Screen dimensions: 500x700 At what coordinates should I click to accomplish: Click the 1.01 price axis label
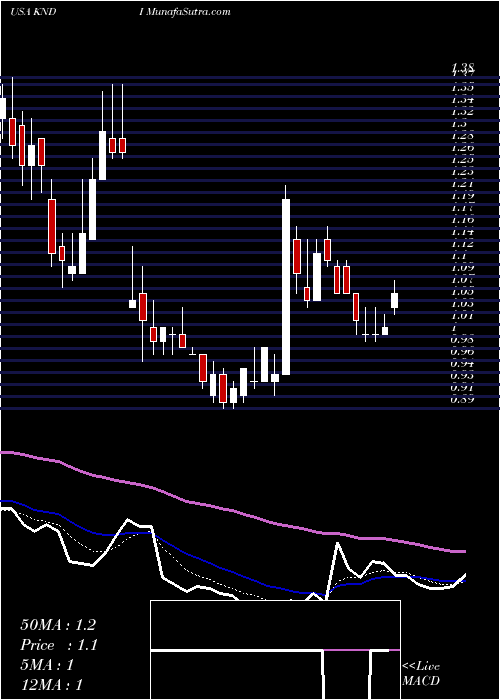tap(462, 316)
